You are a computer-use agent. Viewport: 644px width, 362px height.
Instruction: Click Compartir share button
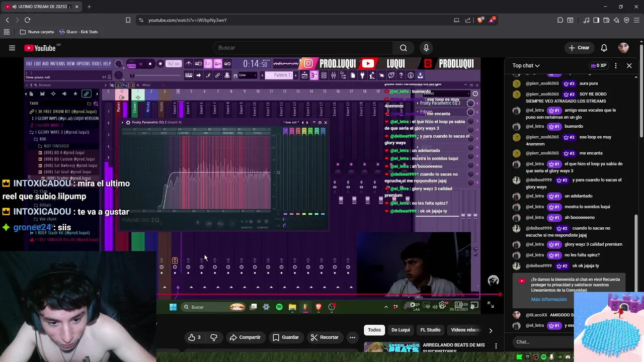coord(245,337)
